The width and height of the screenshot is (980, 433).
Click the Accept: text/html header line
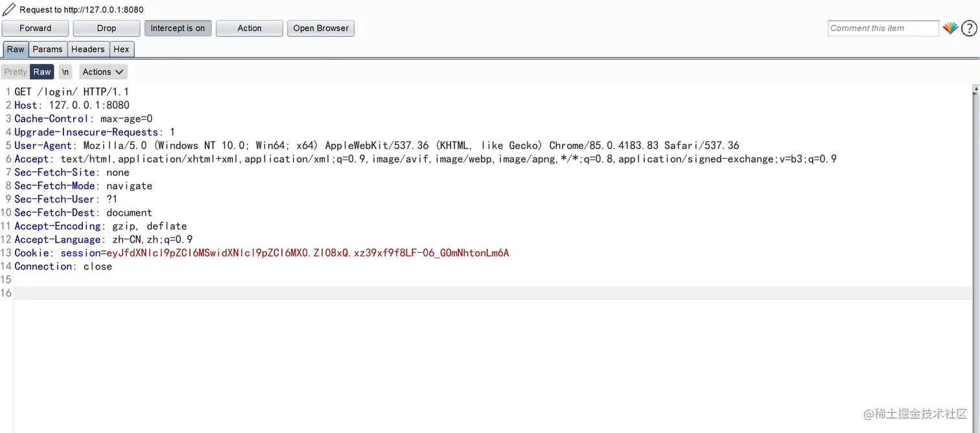point(425,159)
